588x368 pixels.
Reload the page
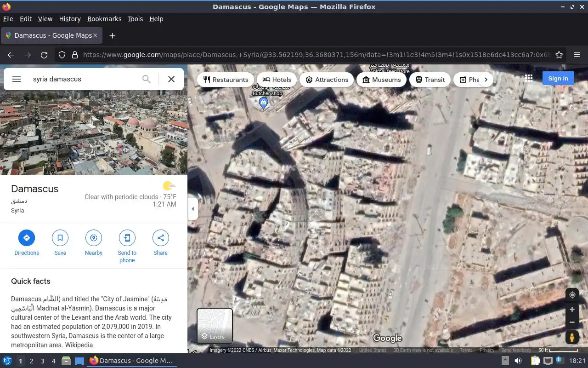(44, 55)
